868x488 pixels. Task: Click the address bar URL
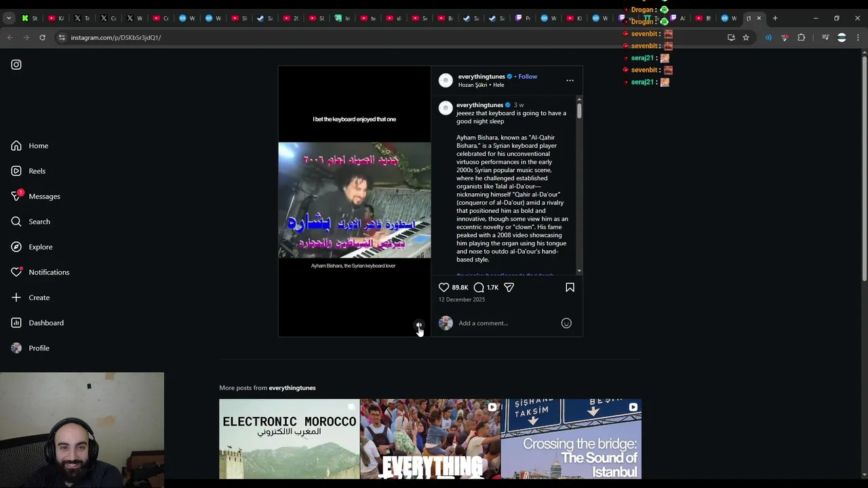(x=116, y=37)
